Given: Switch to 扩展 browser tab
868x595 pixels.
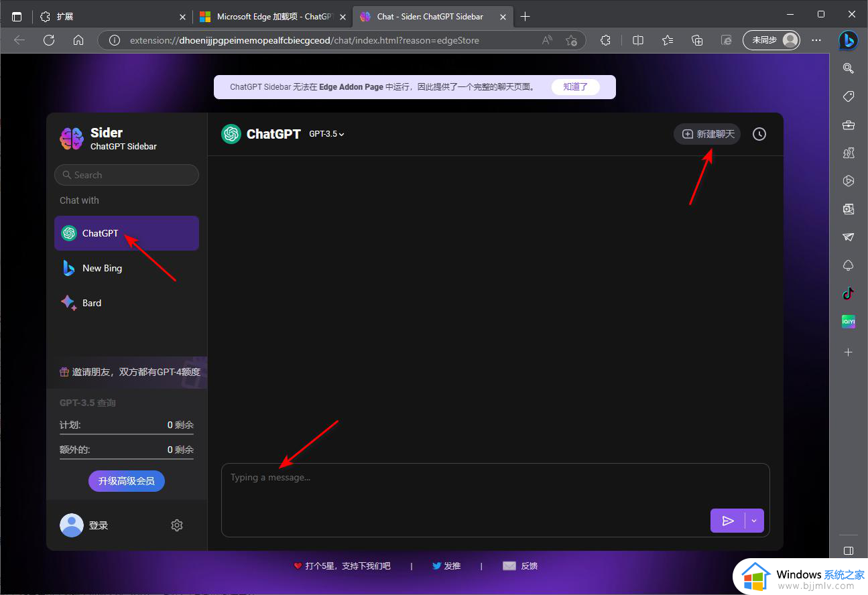Looking at the screenshot, I should point(113,17).
